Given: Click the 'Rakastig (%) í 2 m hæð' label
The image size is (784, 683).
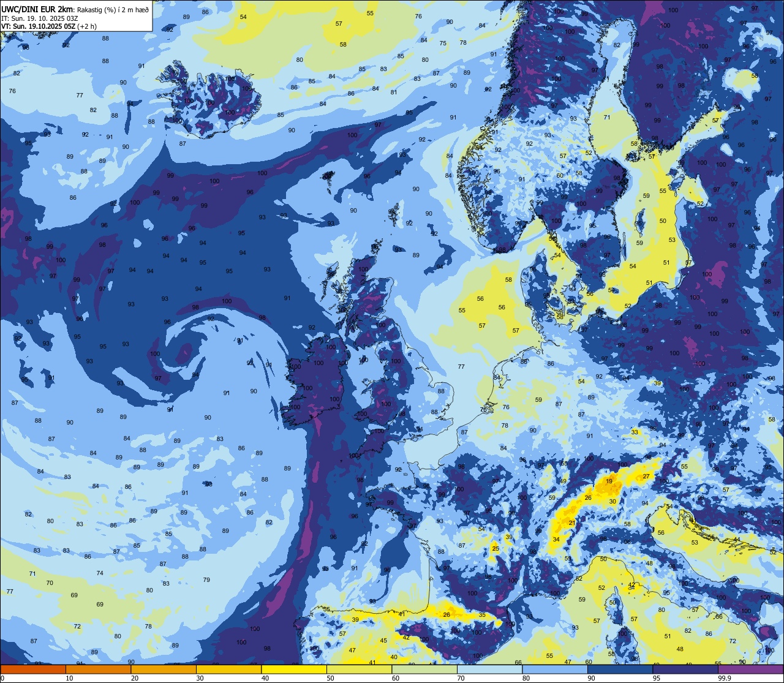Looking at the screenshot, I should pyautogui.click(x=113, y=9).
